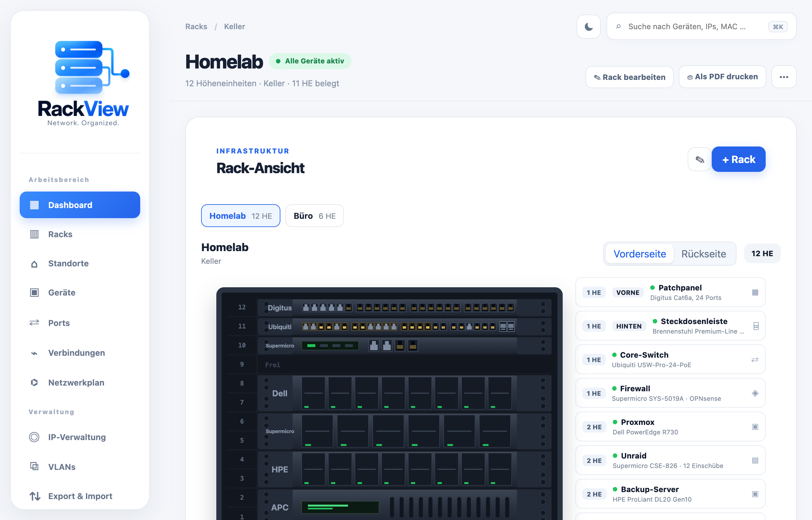Open VLANs in the sidebar
This screenshot has width=812, height=520.
[80, 467]
